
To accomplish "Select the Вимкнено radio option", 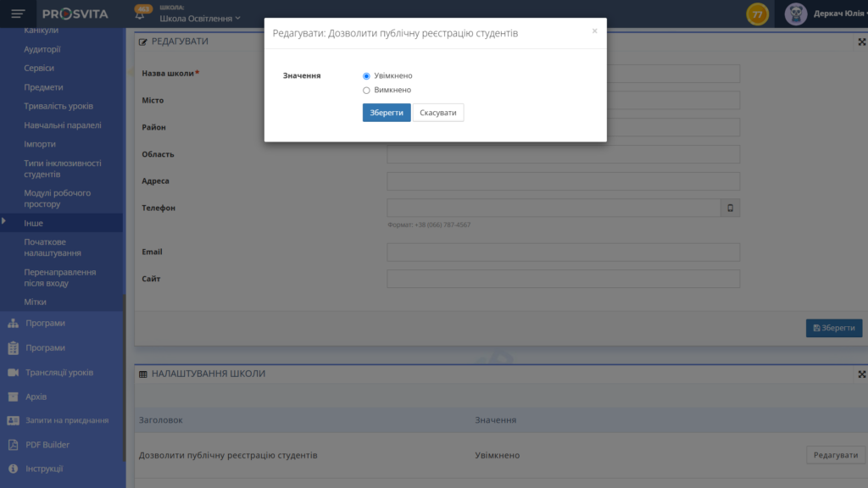I will pos(366,90).
